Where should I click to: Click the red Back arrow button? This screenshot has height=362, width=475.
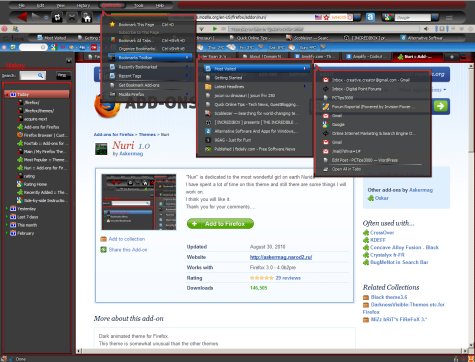point(22,17)
